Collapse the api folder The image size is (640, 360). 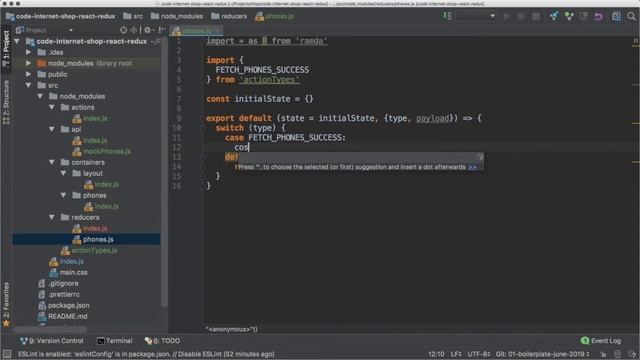pyautogui.click(x=52, y=129)
